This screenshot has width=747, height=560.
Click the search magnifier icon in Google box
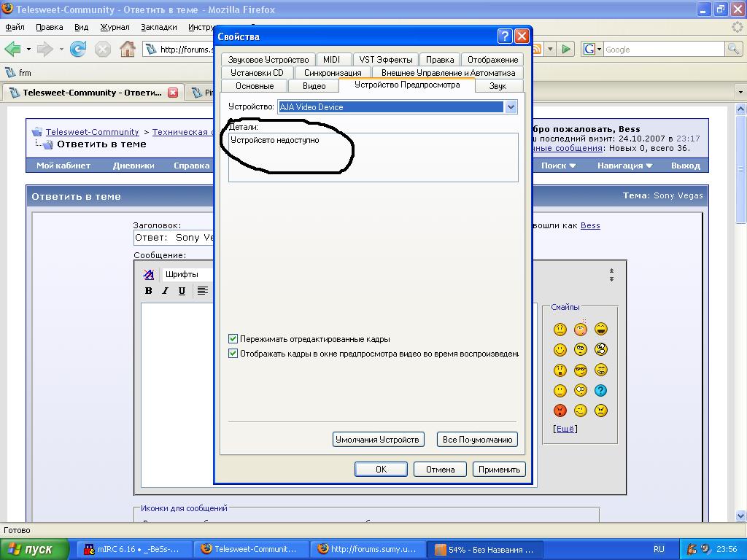[x=733, y=50]
